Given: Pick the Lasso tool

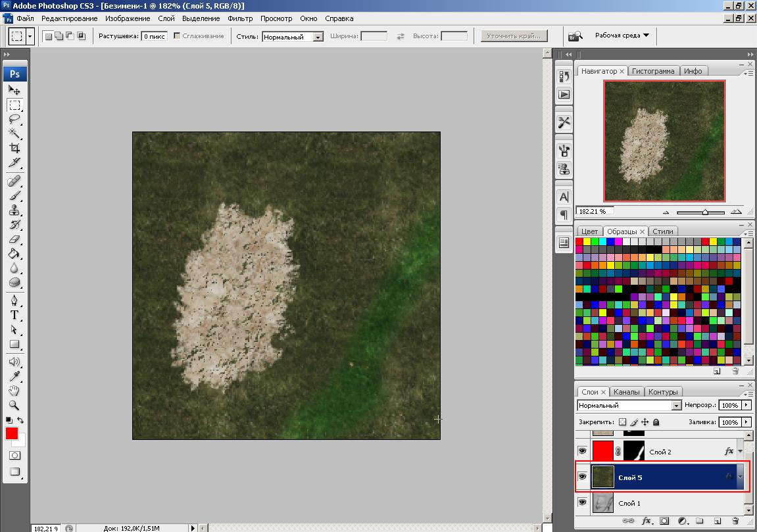Looking at the screenshot, I should (x=14, y=120).
